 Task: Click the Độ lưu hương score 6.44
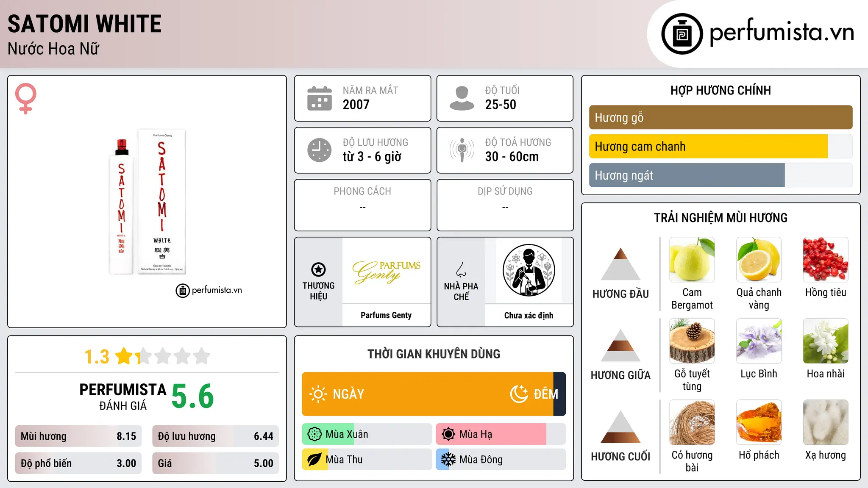[263, 436]
